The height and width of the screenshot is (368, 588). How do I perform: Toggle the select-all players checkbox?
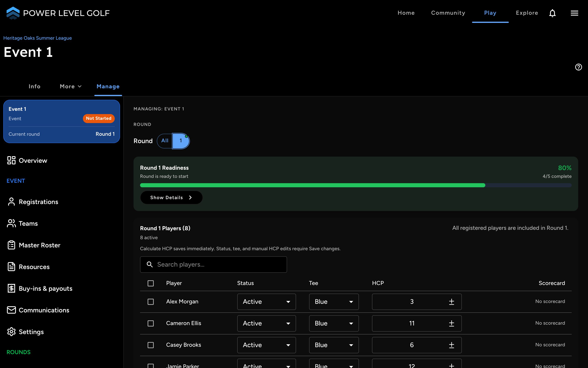[151, 283]
